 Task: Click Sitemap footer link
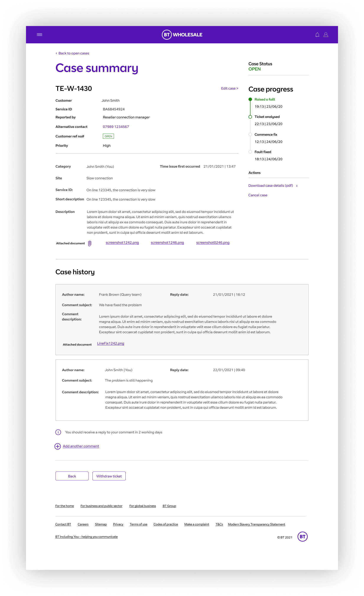click(x=101, y=524)
